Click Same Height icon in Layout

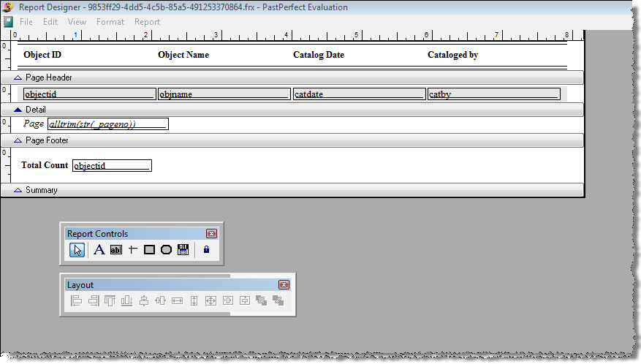[194, 301]
